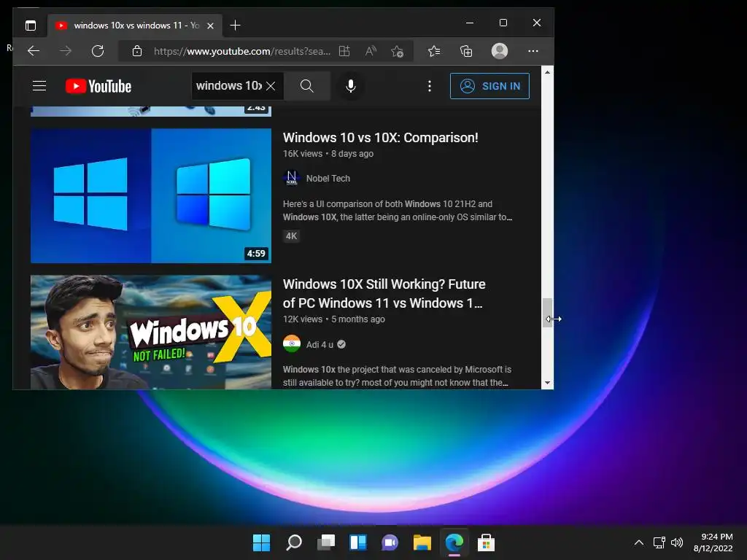Open network status in system tray
The image size is (747, 560).
659,542
